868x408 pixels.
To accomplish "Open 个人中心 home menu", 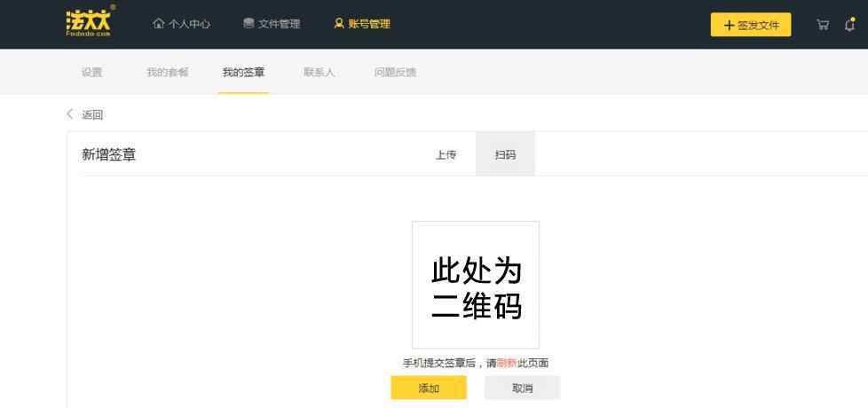I will coord(182,24).
